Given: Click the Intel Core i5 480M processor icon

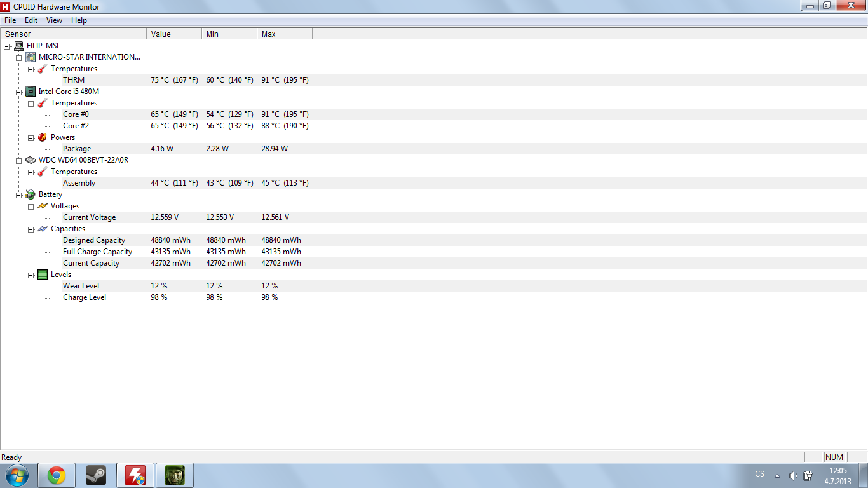Looking at the screenshot, I should click(x=31, y=91).
